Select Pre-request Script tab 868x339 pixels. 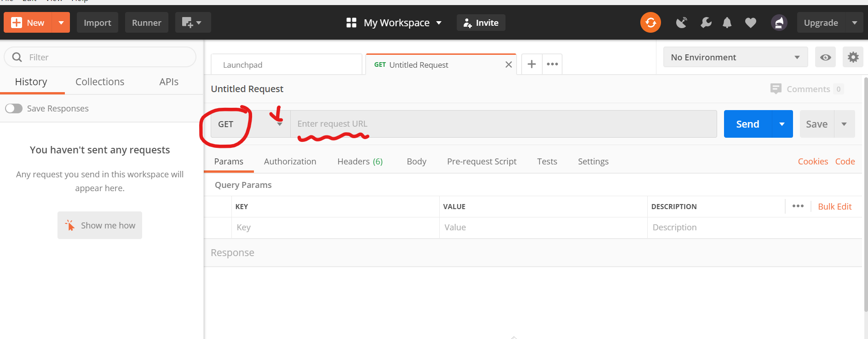[482, 162]
